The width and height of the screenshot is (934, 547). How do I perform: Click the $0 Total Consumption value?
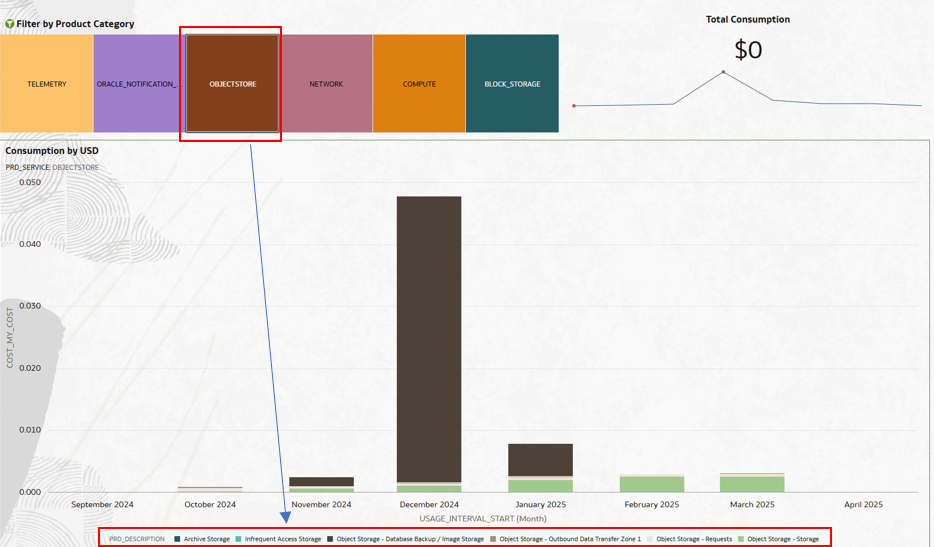pyautogui.click(x=748, y=49)
